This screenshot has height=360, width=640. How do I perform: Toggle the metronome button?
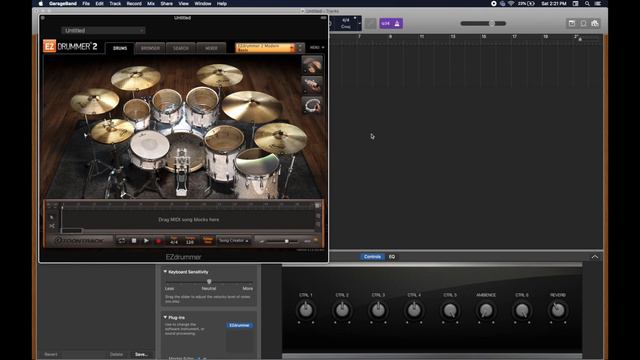pyautogui.click(x=397, y=23)
